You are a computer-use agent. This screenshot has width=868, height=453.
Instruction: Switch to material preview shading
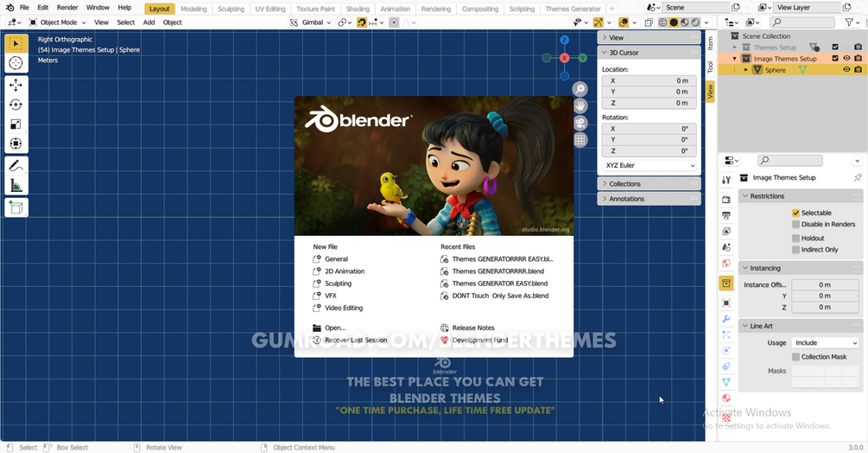(685, 22)
